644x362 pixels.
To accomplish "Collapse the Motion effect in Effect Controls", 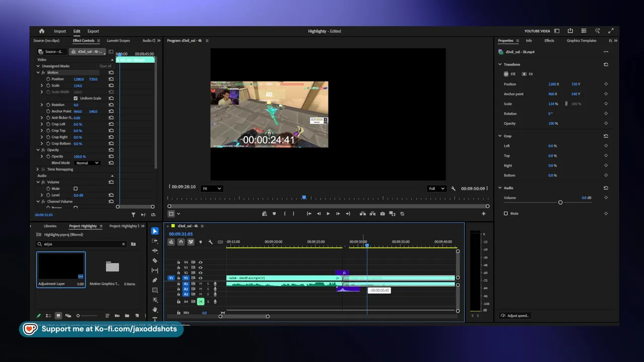I will tap(38, 72).
